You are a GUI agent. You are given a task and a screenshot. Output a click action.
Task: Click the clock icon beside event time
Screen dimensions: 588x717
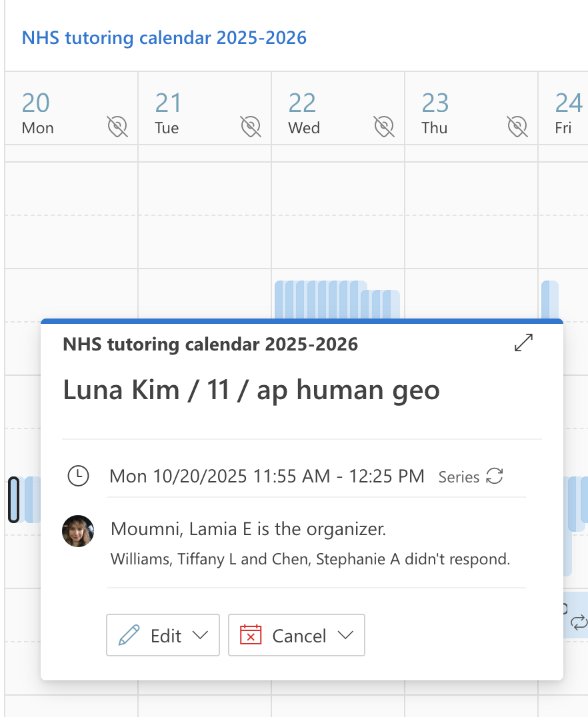[79, 476]
